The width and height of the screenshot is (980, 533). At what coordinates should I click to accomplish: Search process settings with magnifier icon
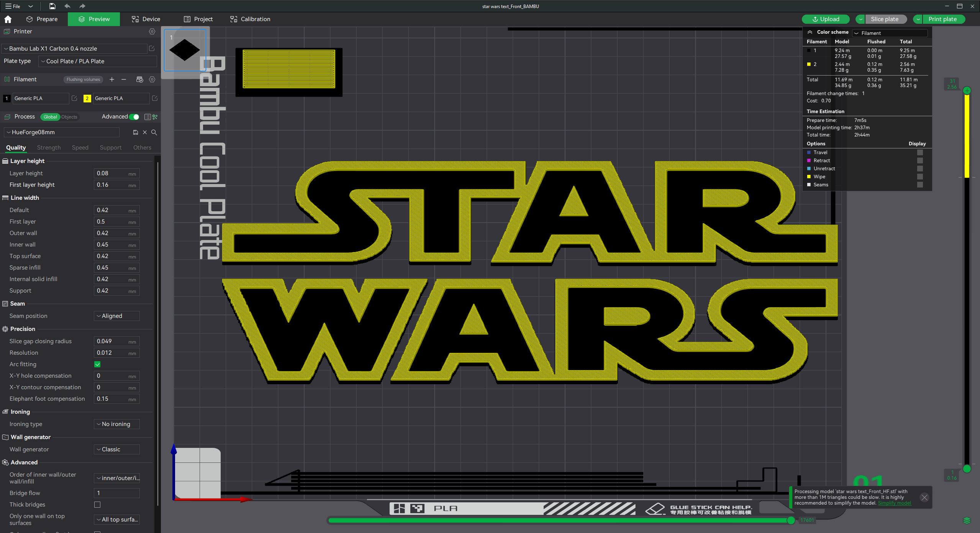154,132
